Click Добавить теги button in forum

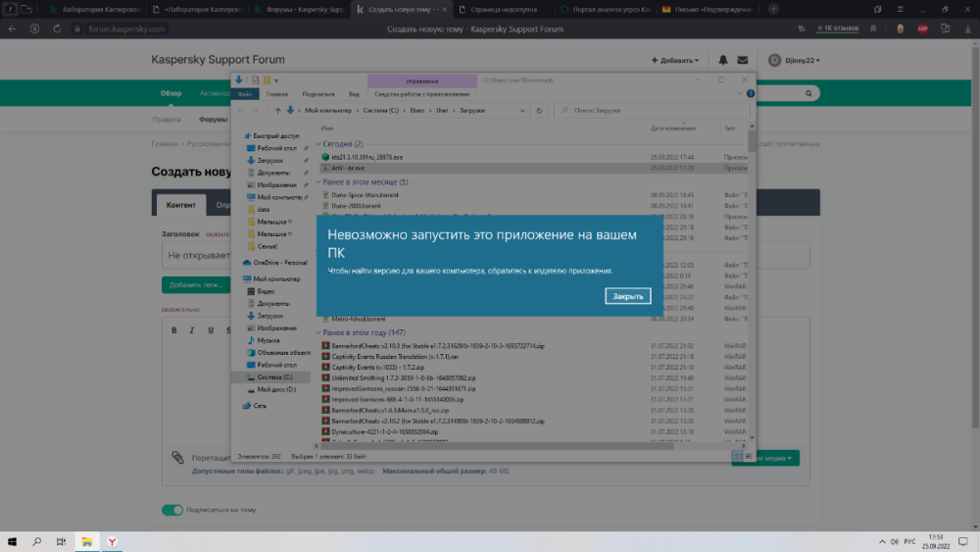click(x=196, y=285)
